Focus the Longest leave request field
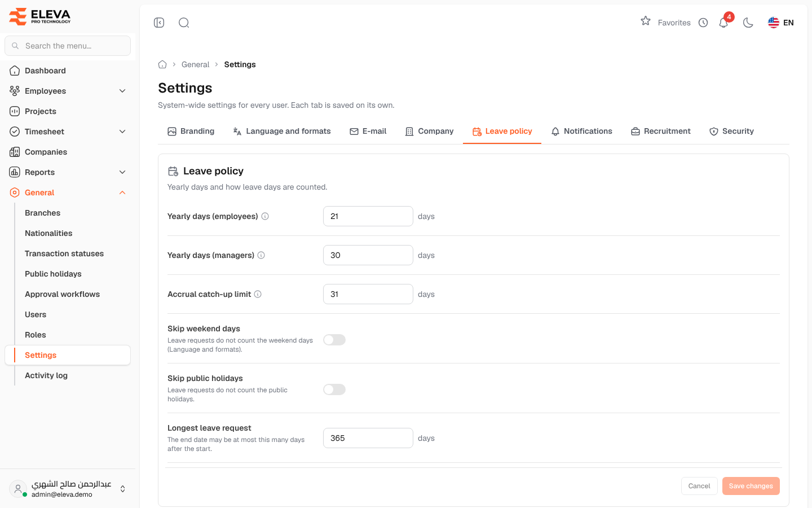Image resolution: width=812 pixels, height=508 pixels. coord(368,438)
